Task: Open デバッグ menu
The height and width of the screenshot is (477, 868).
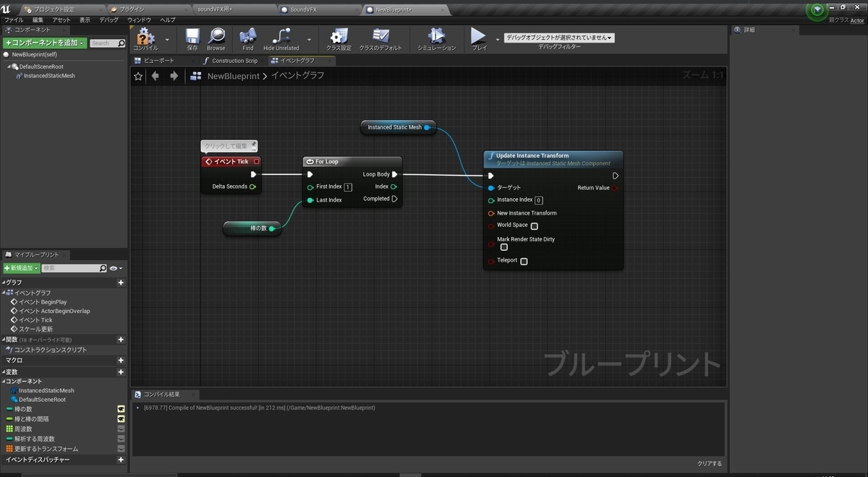Action: click(109, 20)
